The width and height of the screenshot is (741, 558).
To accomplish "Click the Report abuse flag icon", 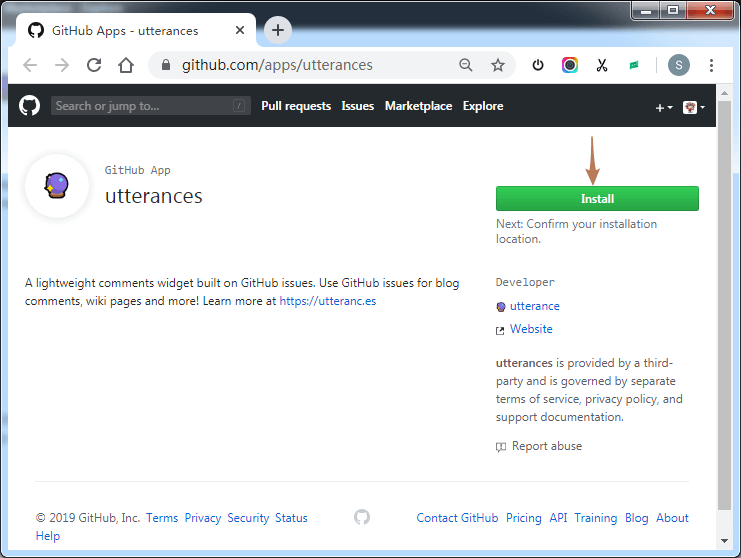I will point(501,446).
